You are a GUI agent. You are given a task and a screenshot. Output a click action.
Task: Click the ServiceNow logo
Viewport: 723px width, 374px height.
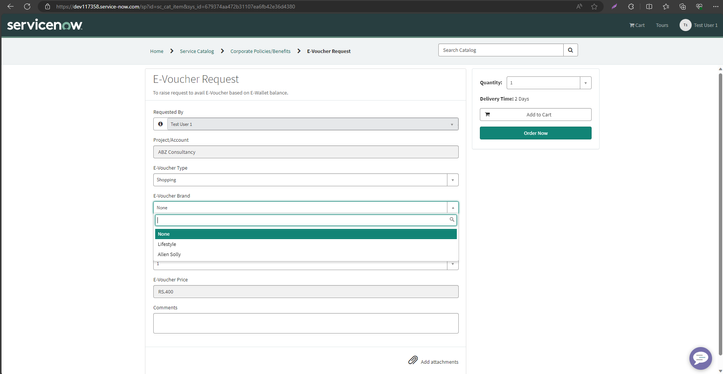click(45, 25)
